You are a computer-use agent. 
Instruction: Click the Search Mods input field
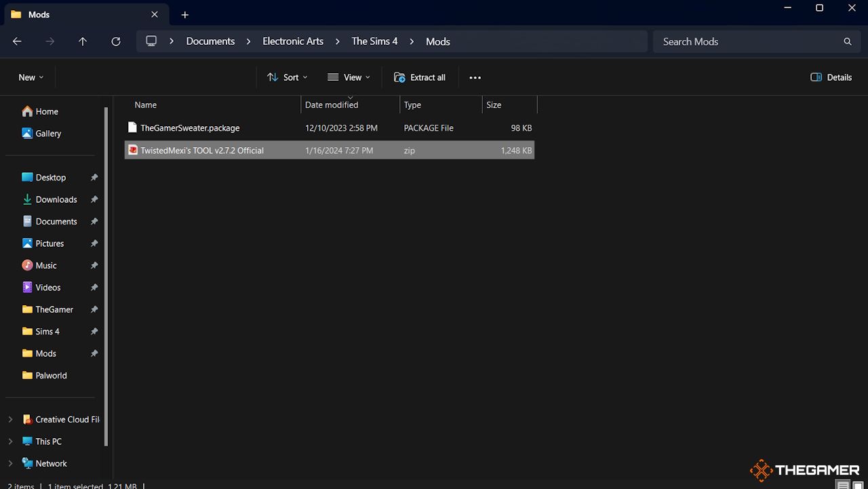point(746,41)
